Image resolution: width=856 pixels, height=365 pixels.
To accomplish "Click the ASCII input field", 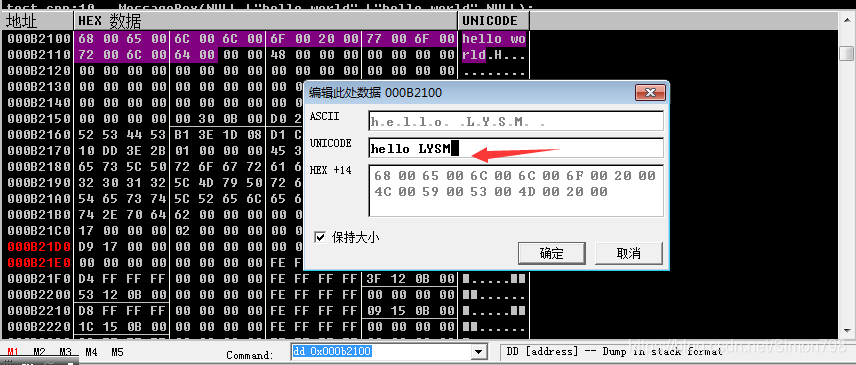I will [516, 121].
